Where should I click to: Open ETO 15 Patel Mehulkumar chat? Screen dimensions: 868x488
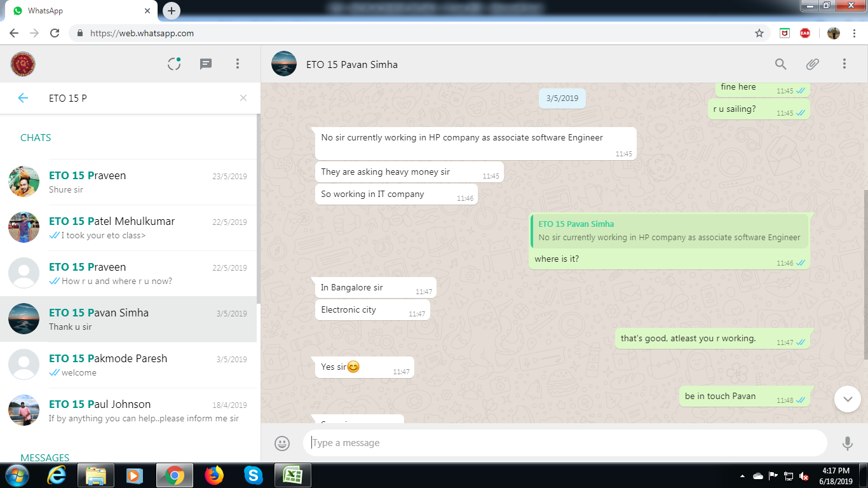click(x=128, y=227)
